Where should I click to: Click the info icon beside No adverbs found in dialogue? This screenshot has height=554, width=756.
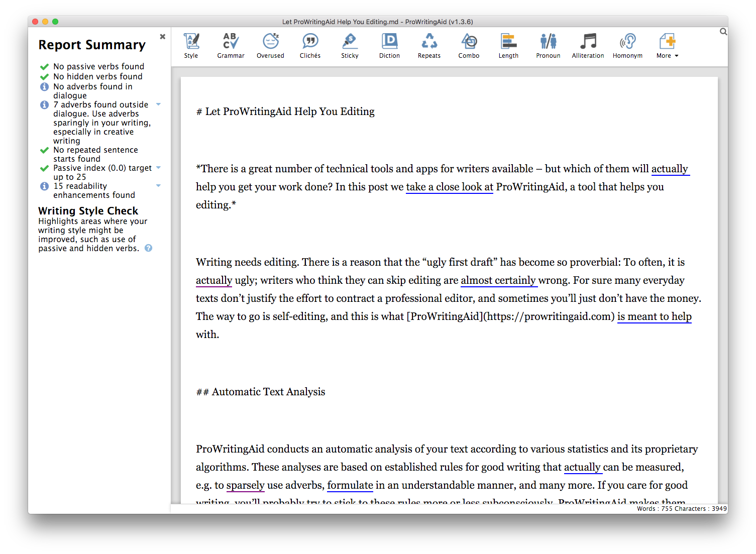coord(44,86)
